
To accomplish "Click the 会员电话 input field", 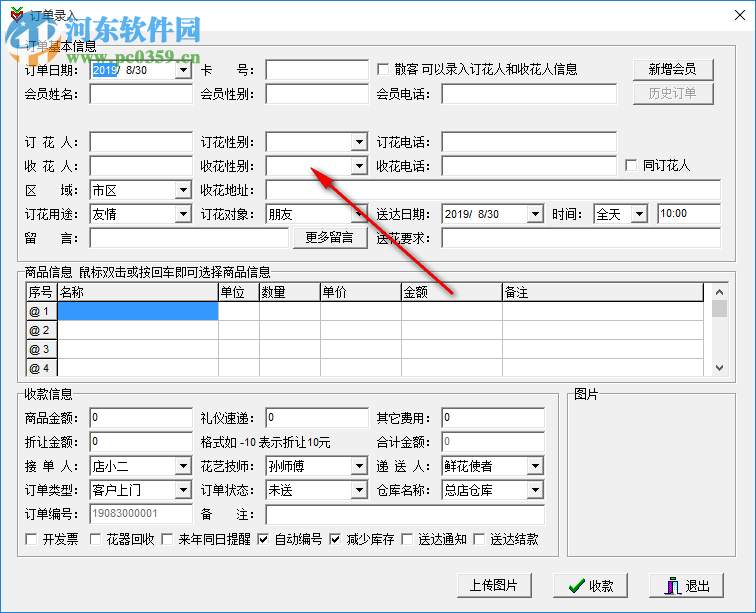I will coord(529,94).
